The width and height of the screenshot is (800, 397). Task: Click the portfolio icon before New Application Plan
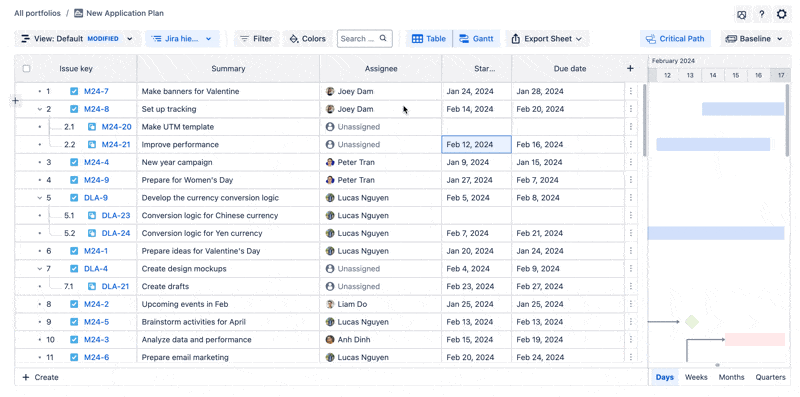79,13
